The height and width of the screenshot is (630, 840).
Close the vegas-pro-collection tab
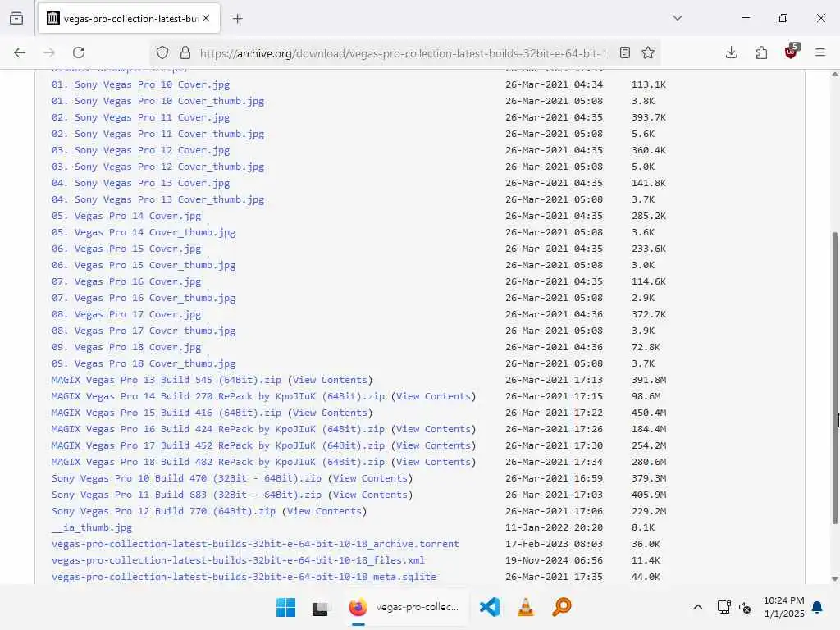[206, 18]
